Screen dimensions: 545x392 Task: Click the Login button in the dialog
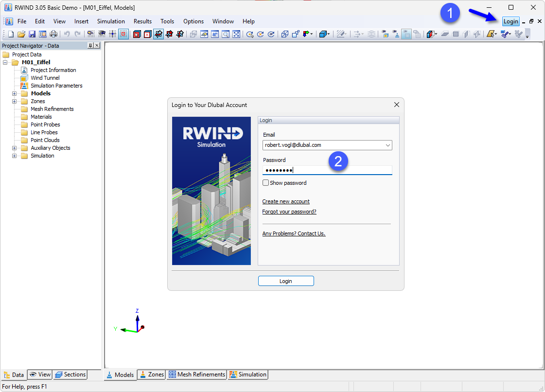pos(286,281)
